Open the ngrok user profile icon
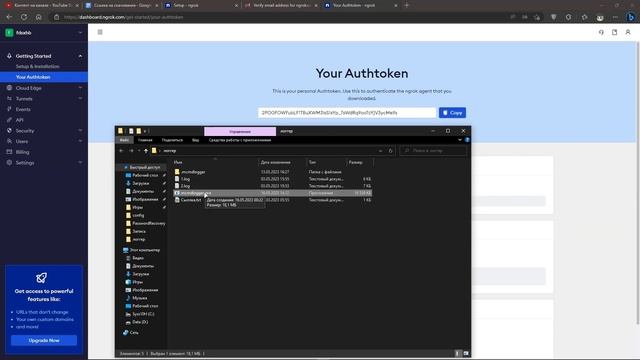This screenshot has height=360, width=640. coord(628,32)
